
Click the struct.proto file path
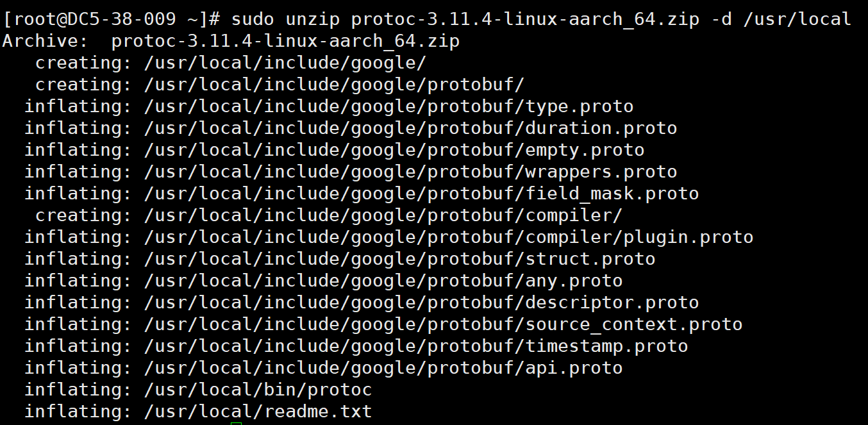pyautogui.click(x=399, y=259)
